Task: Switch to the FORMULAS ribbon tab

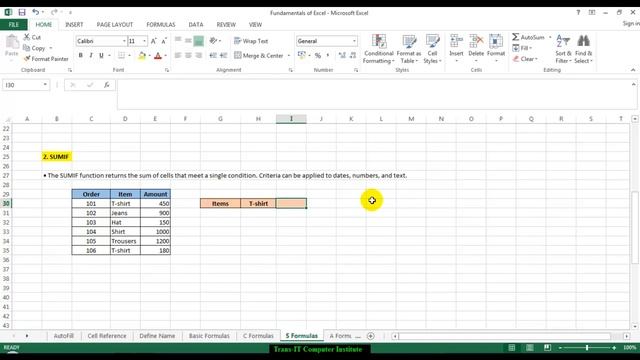Action: pos(161,24)
